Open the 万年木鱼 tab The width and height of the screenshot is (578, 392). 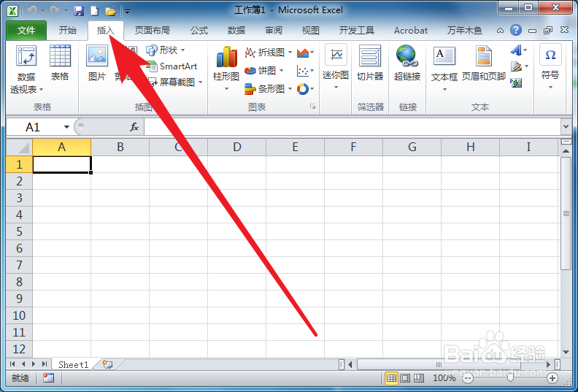pos(464,30)
